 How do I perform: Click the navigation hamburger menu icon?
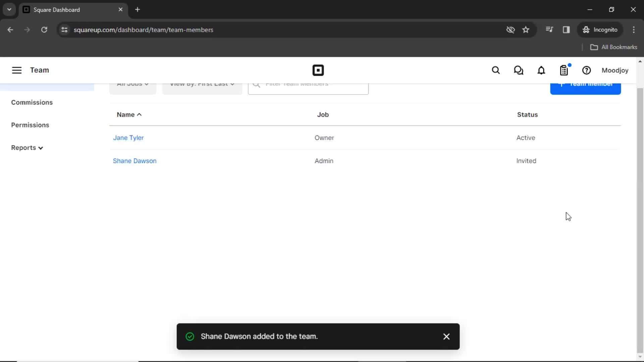click(x=16, y=70)
